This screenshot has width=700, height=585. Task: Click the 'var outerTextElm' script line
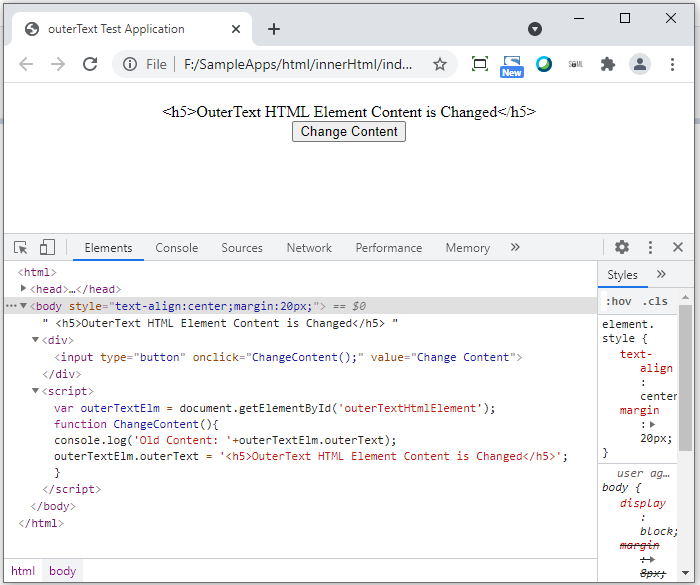tap(275, 408)
